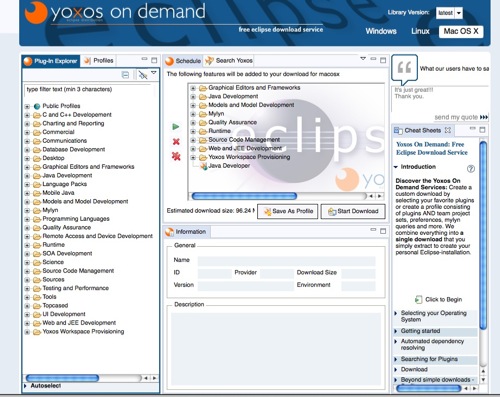Screen dimensions: 500x397
Task: Click the Yoxos orange logo
Action: pyautogui.click(x=36, y=13)
